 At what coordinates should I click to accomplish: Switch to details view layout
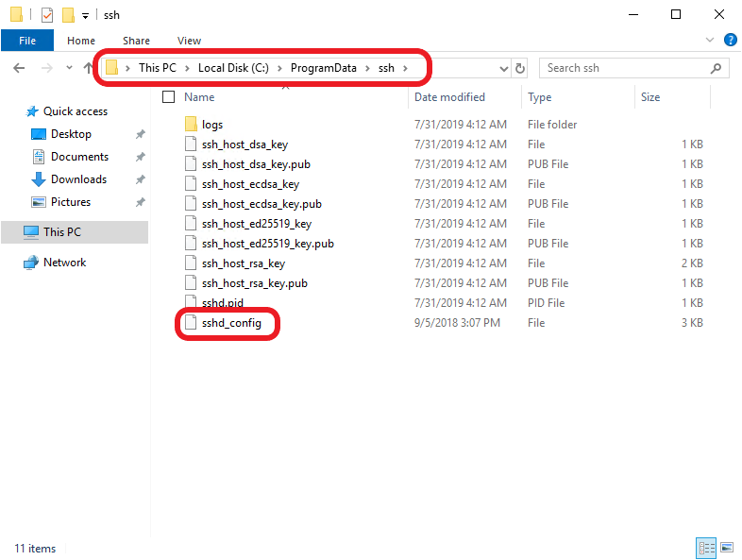click(x=706, y=548)
